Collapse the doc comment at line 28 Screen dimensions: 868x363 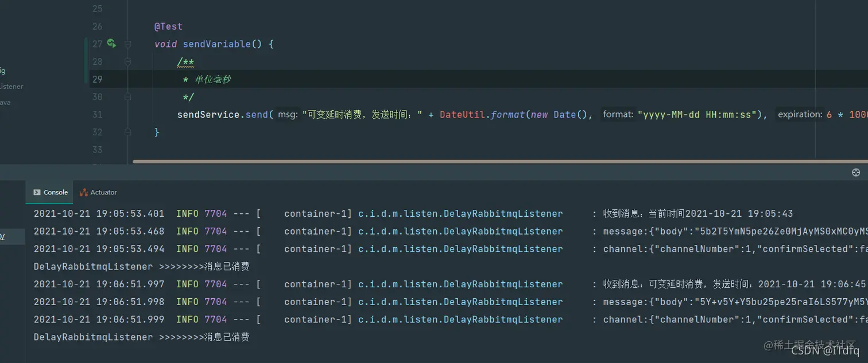pos(127,62)
